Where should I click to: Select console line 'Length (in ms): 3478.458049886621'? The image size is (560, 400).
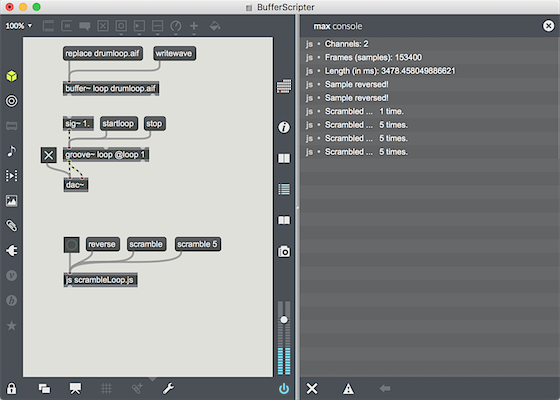430,71
